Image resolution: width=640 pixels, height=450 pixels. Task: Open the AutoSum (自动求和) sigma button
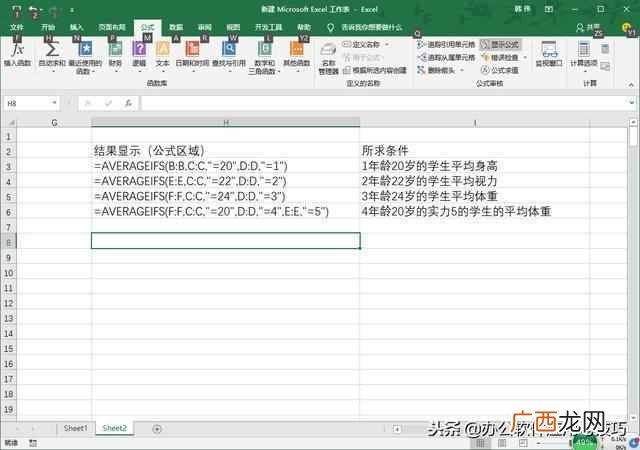52,54
